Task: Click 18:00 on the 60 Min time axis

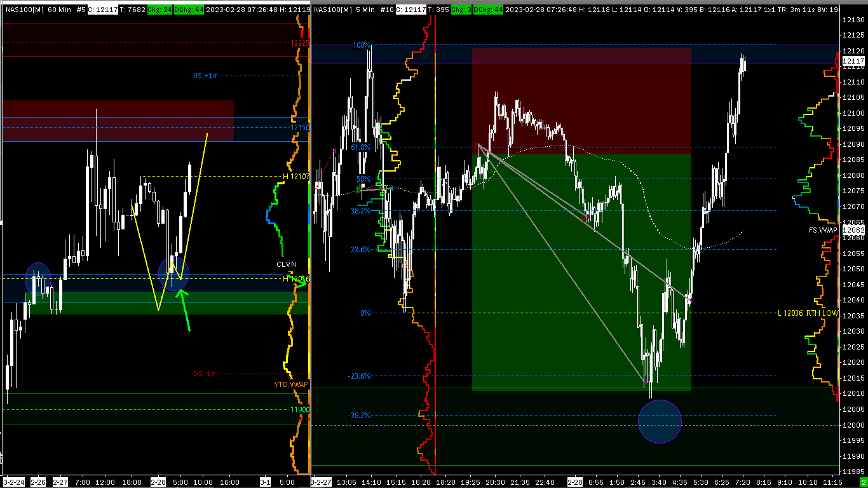Action: pos(132,482)
